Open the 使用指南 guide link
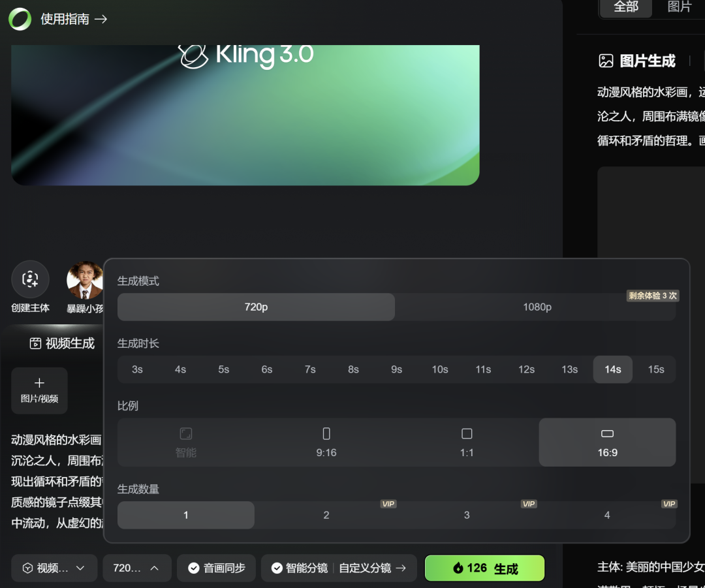Image resolution: width=705 pixels, height=588 pixels. pos(73,20)
